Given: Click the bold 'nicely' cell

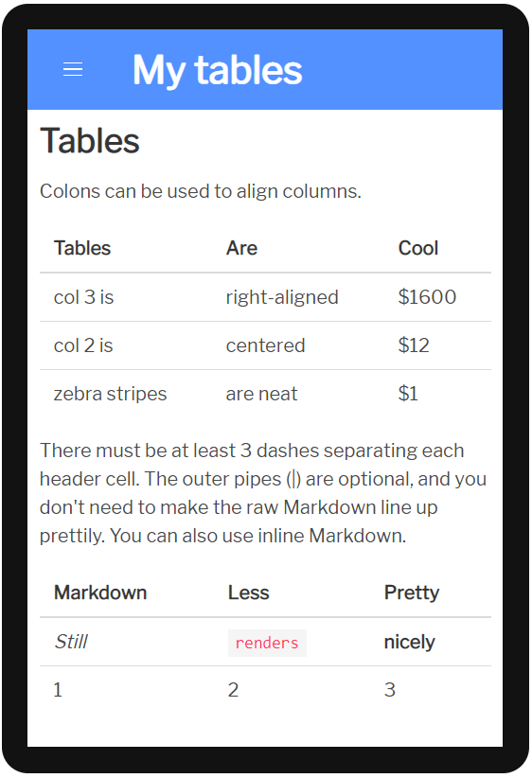Looking at the screenshot, I should [410, 642].
